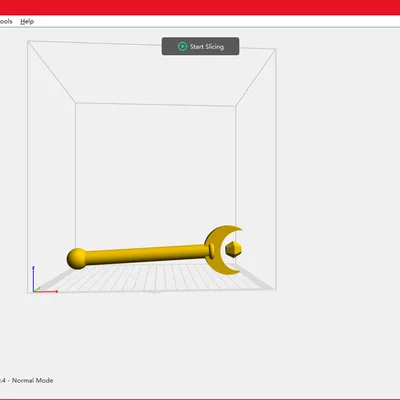Image resolution: width=400 pixels, height=400 pixels.
Task: Click the spherical ball end of the wrench
Action: [76, 258]
